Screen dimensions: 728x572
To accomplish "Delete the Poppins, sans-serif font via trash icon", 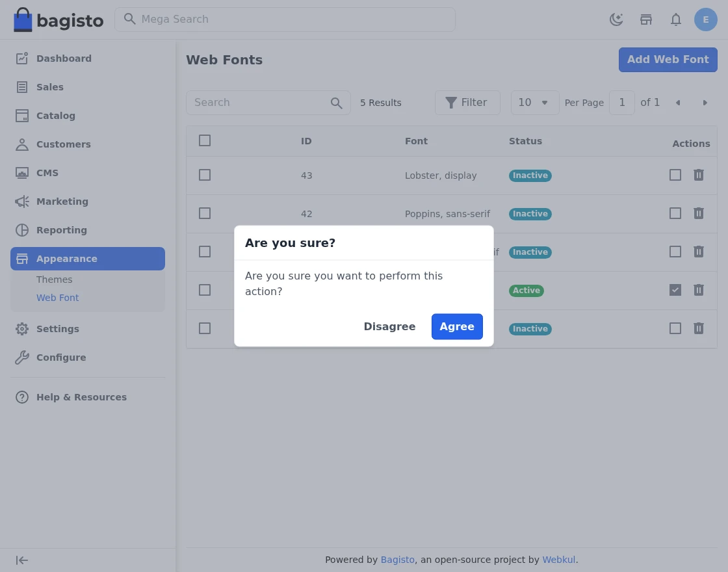I will coord(698,214).
